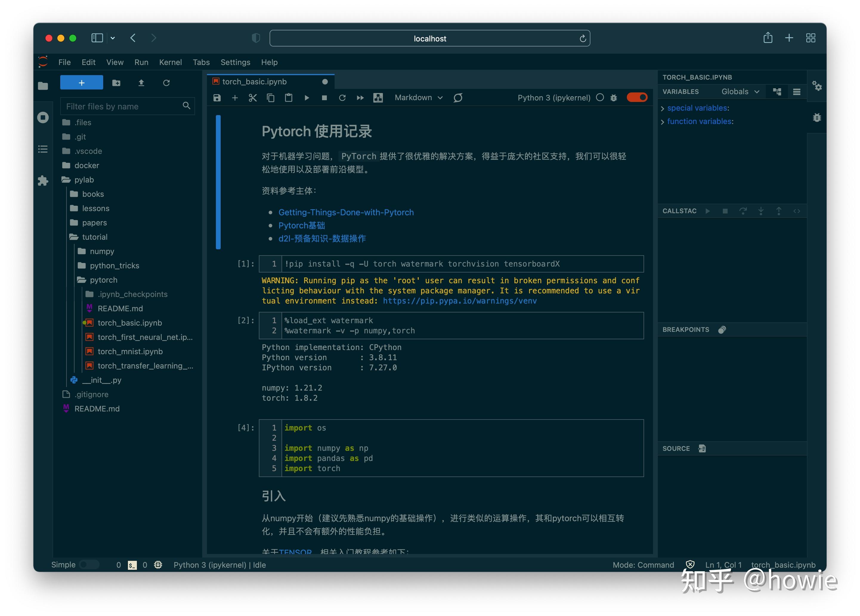Cut the selected cells
The width and height of the screenshot is (860, 616).
pos(253,97)
